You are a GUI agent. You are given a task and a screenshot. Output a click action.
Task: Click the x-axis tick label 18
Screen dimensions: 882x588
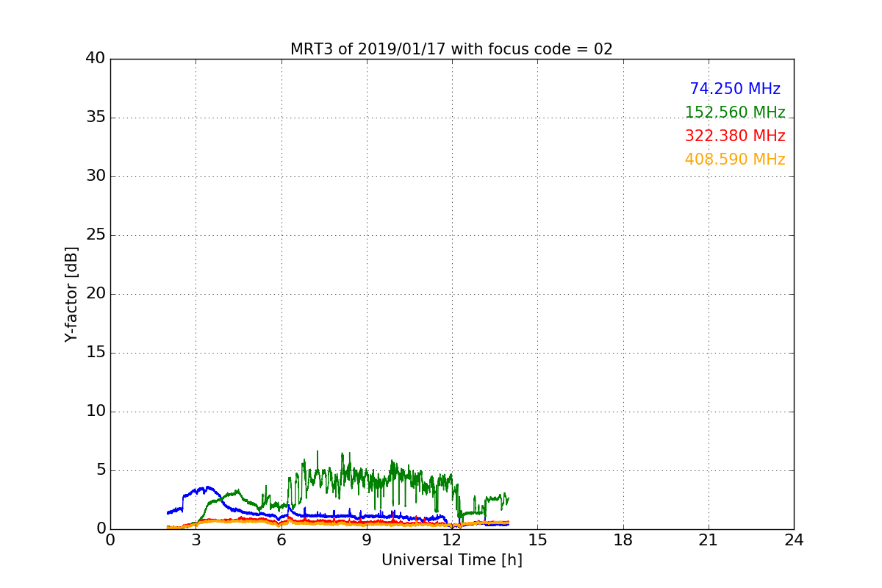point(623,540)
